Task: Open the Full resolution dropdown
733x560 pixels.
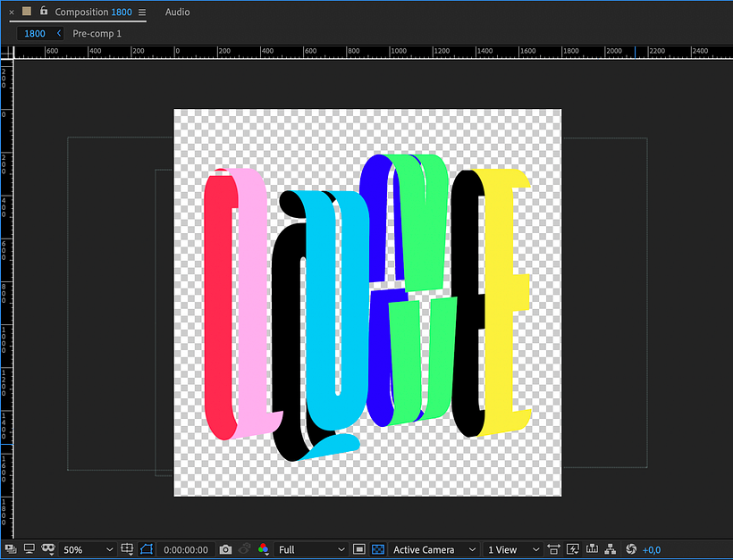Action: coord(311,549)
